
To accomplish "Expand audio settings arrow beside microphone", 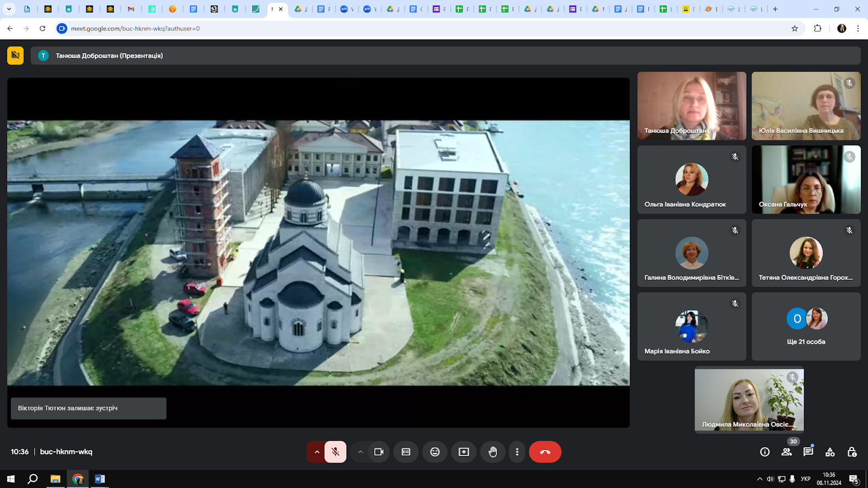I will click(316, 452).
